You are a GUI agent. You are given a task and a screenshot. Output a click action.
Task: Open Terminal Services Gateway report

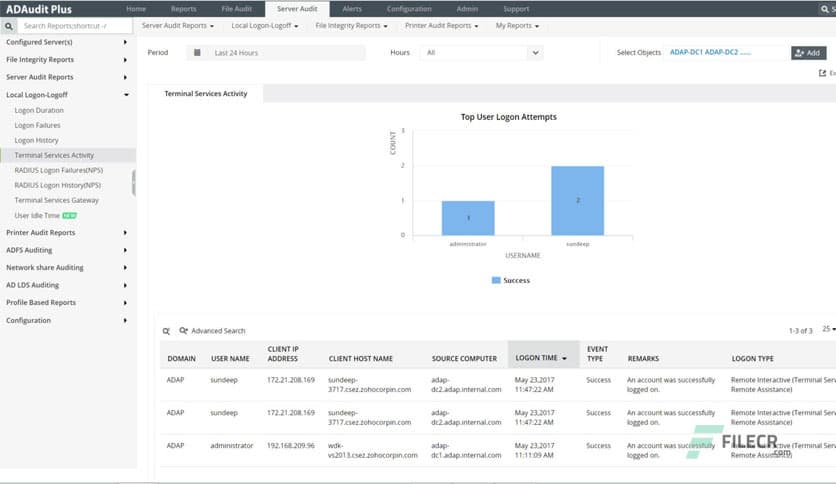coord(57,200)
